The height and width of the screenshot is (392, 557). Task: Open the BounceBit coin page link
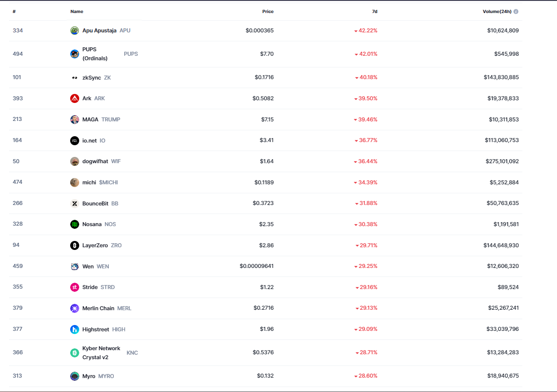[x=95, y=204]
